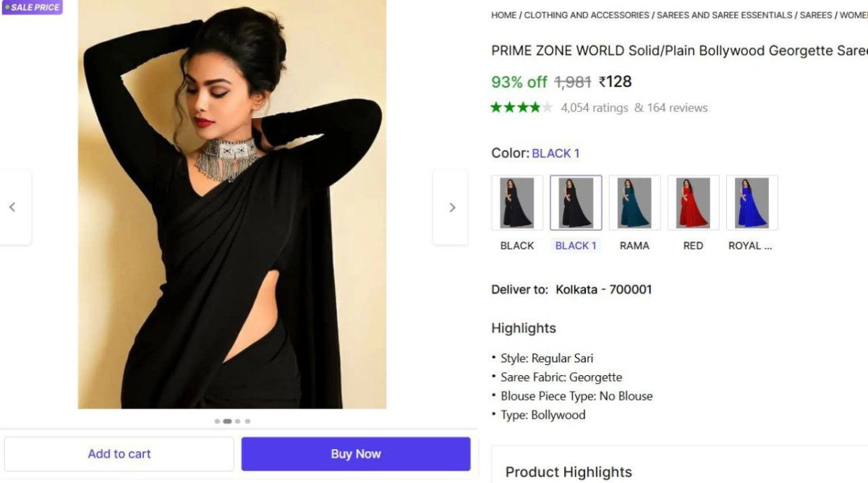Click the star rating icons
Viewport: 868px width, 483px height.
[x=521, y=108]
